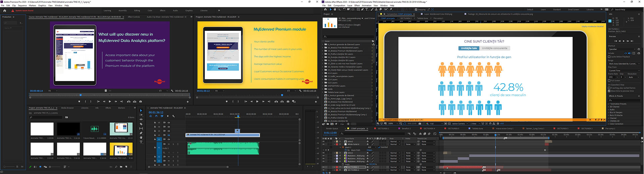
Task: Select the Pen tool in Premiere timeline toolbar
Action: (141, 133)
